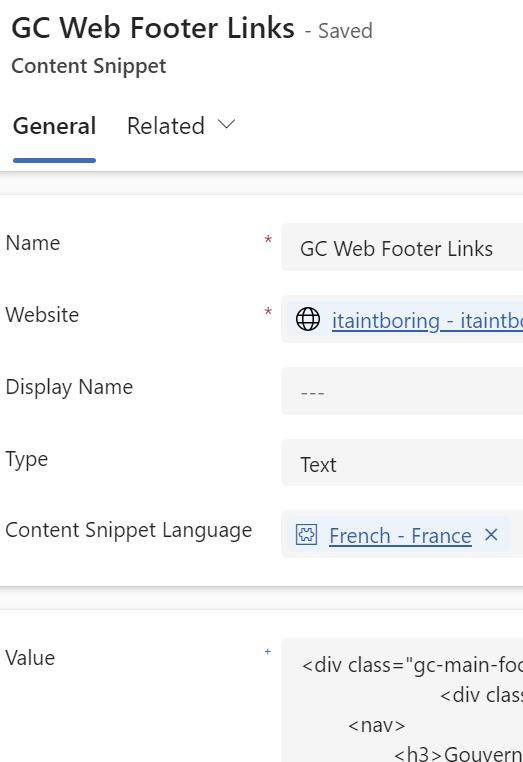The image size is (523, 762).
Task: Click inside the Value HTML text area
Action: pyautogui.click(x=402, y=700)
